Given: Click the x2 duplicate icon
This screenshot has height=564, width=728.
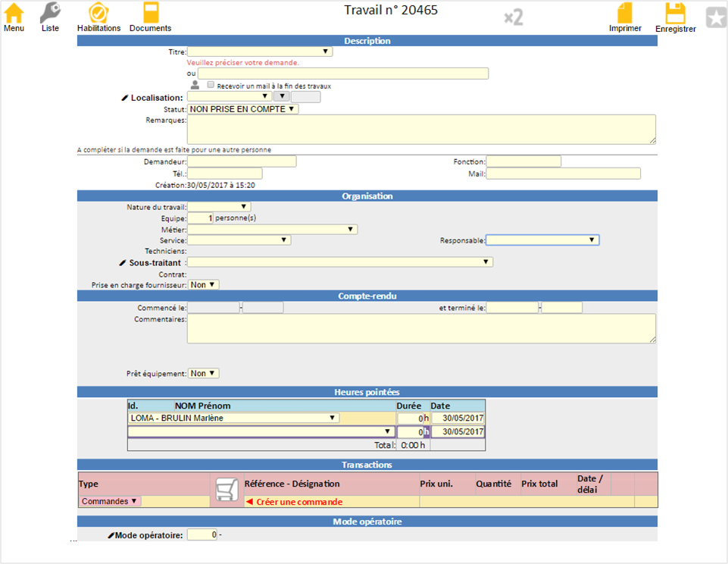Looking at the screenshot, I should 514,17.
